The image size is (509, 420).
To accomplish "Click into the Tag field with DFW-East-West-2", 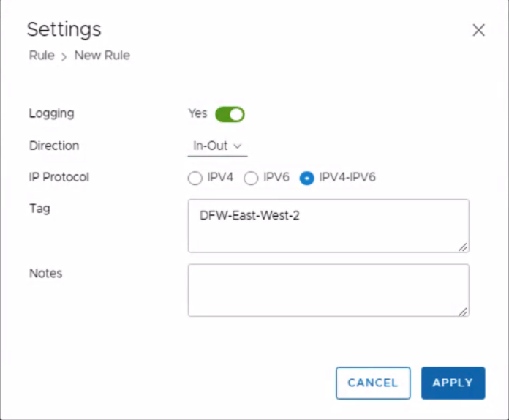I will [x=328, y=225].
